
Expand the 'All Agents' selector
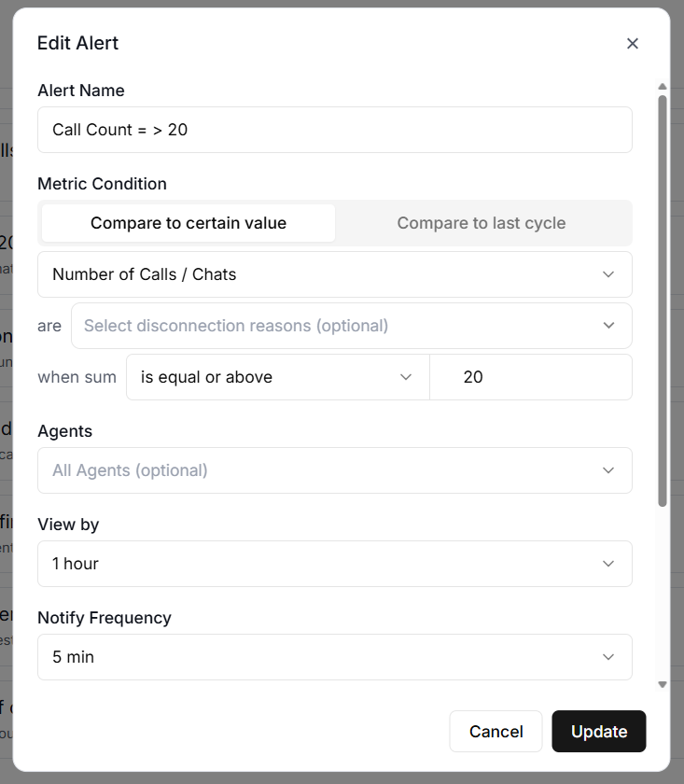317,470
